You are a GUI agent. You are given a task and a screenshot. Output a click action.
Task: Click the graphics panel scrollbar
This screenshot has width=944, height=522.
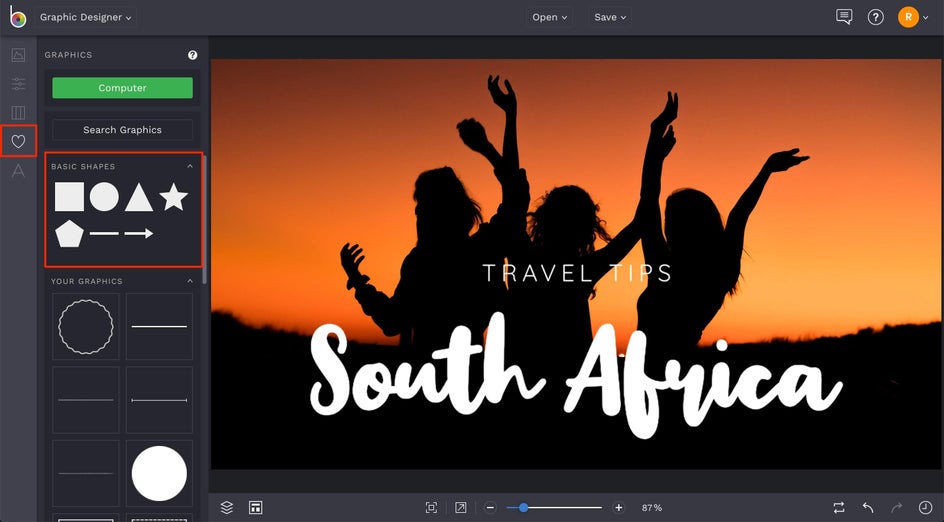pyautogui.click(x=205, y=220)
